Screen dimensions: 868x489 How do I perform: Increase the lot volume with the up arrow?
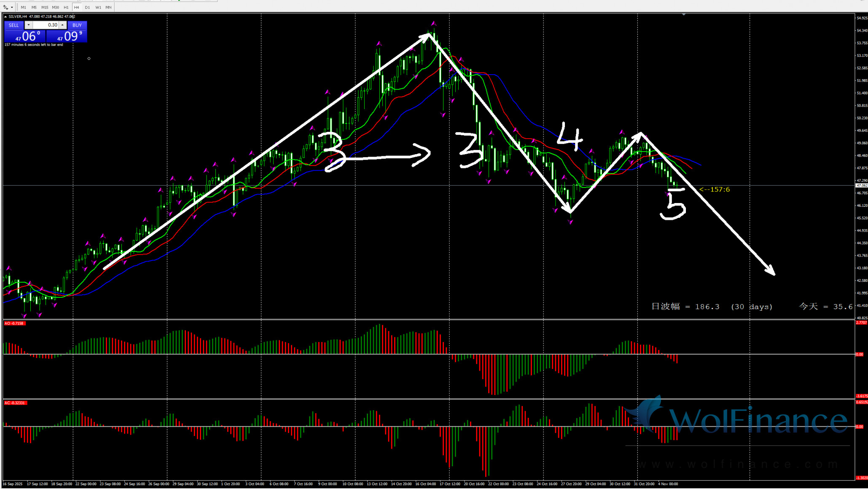(x=62, y=25)
